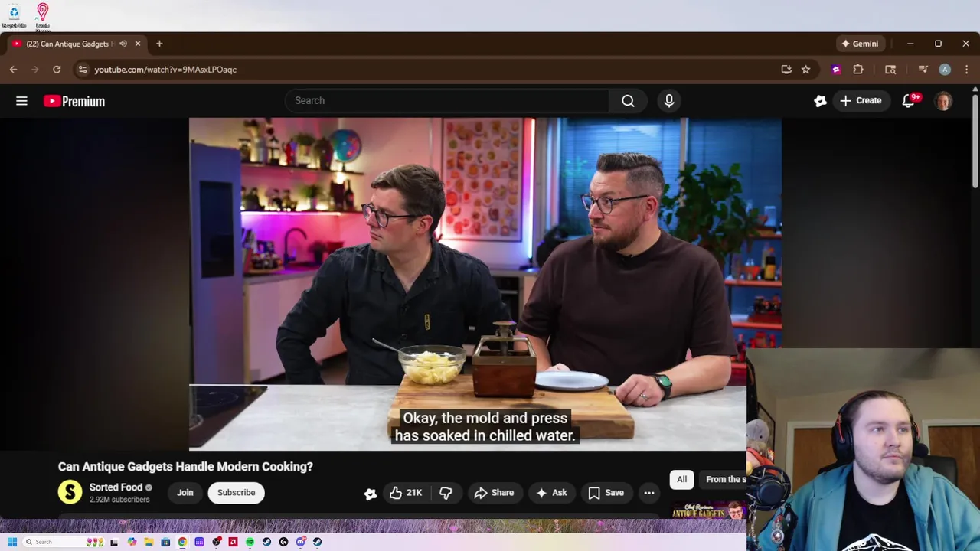Go back in Chrome browser
The image size is (980, 551).
(x=14, y=70)
